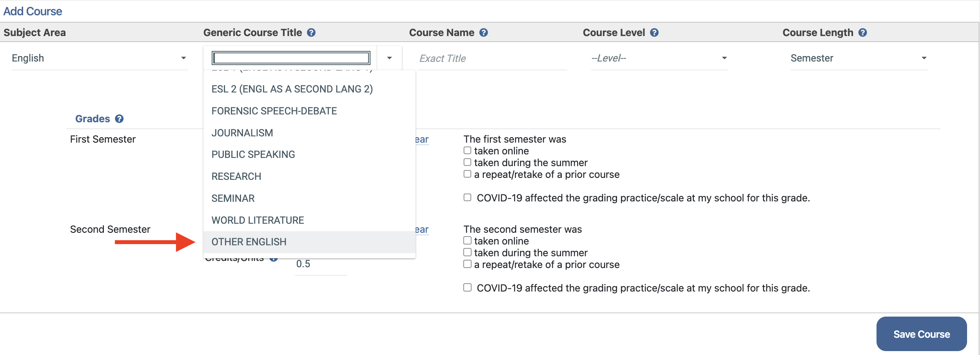The image size is (980, 355).
Task: Check 'taken online' for the first semester
Action: tap(467, 150)
